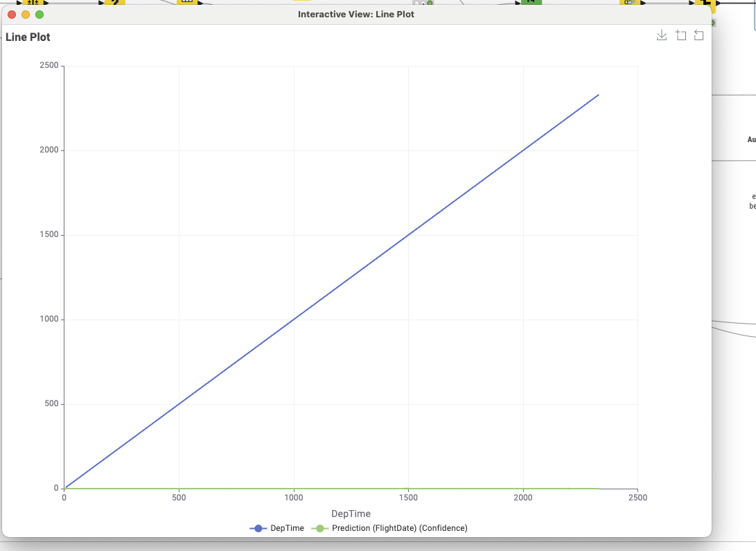Click the blue DepTime legend marker
Image resolution: width=756 pixels, height=551 pixels.
258,528
